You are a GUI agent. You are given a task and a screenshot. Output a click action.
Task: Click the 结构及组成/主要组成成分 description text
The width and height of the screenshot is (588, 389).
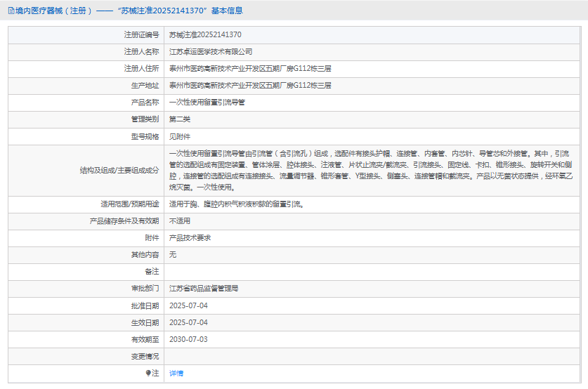pos(371,171)
